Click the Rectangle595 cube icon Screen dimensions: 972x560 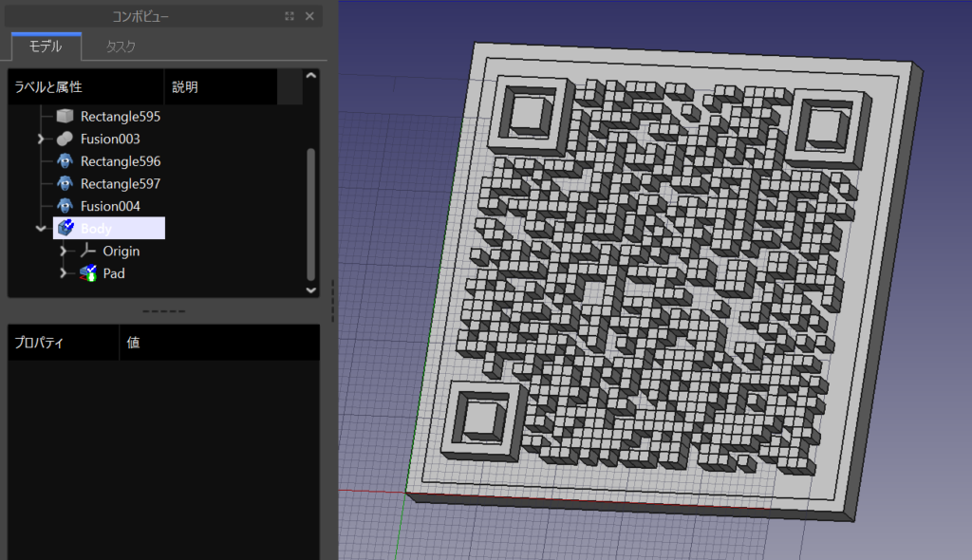click(65, 116)
